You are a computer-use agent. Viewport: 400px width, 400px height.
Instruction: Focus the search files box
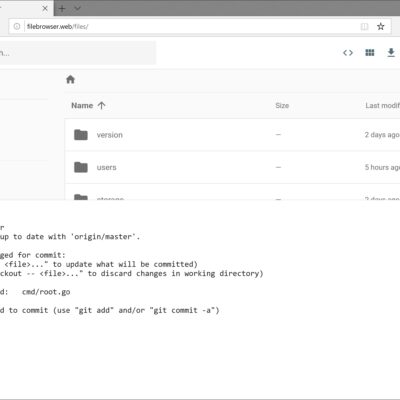77,53
